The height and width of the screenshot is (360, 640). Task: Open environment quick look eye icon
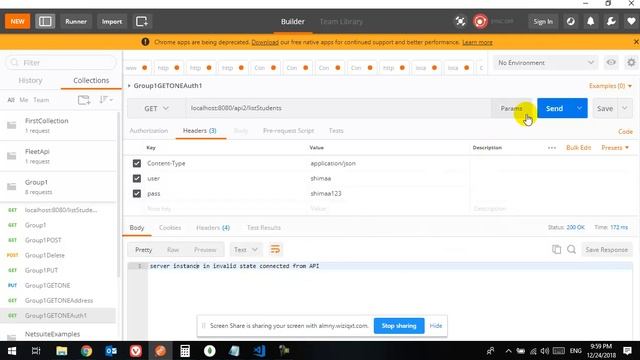(611, 62)
